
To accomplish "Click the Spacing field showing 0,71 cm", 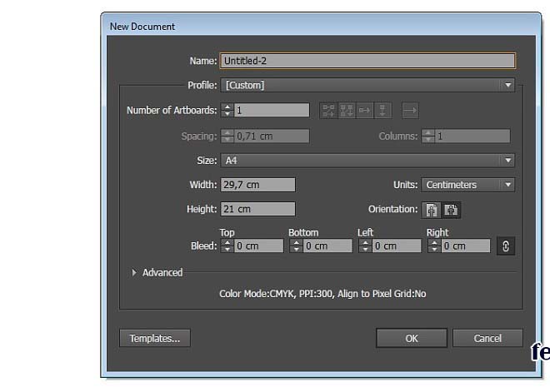I will [272, 136].
